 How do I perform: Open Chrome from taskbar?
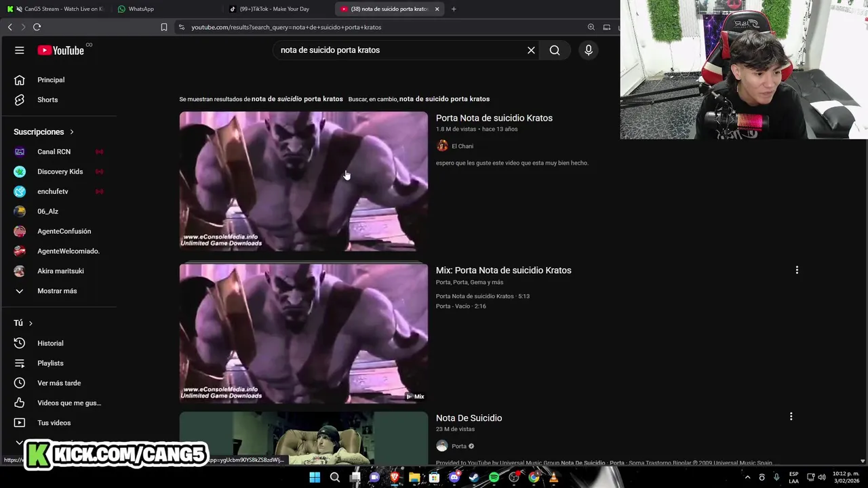(534, 477)
